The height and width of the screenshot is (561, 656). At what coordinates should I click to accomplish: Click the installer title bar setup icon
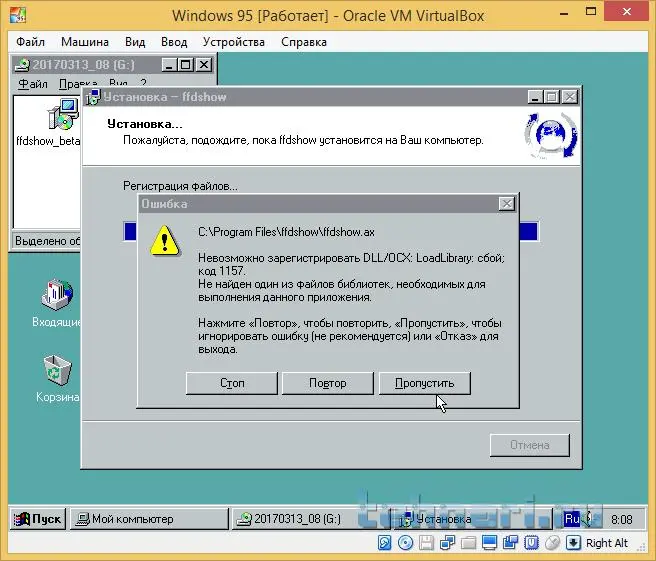point(93,97)
